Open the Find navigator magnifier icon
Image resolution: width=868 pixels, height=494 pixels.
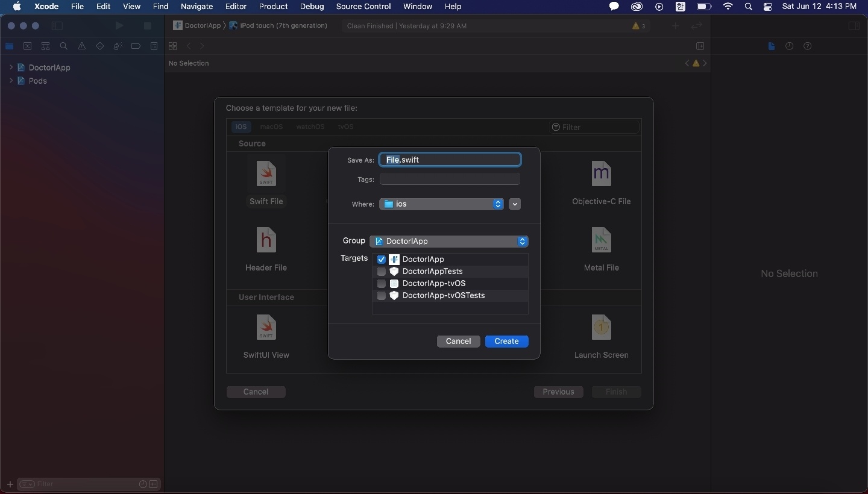63,46
